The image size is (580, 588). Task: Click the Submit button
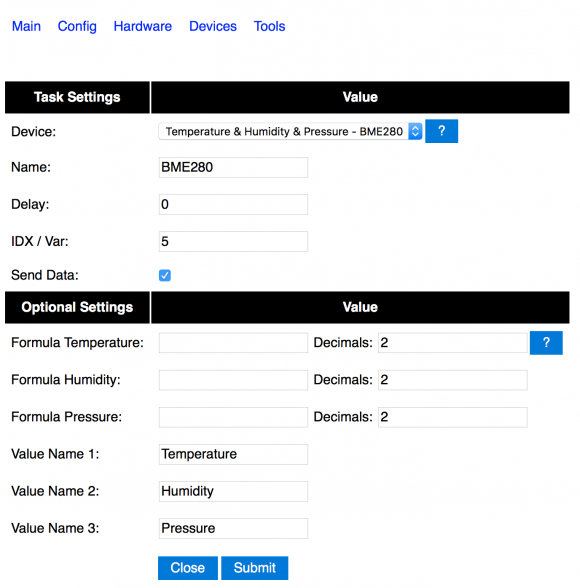point(255,568)
